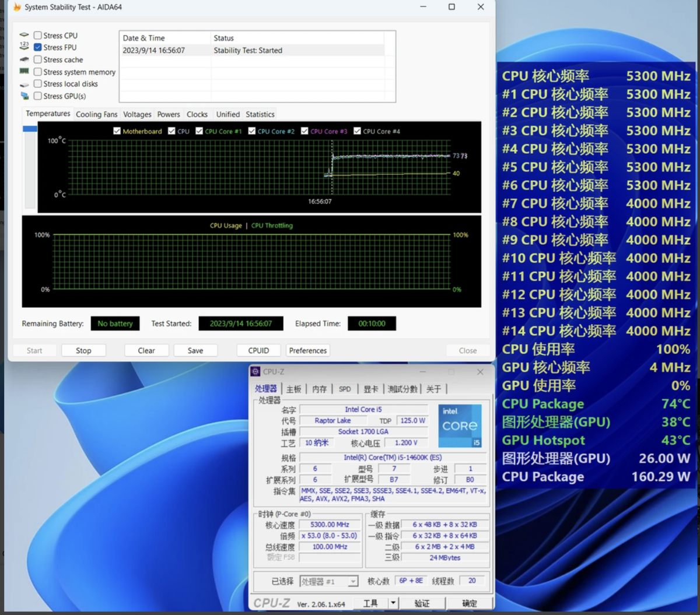Go to the Clocks tab
700x615 pixels.
[x=197, y=114]
